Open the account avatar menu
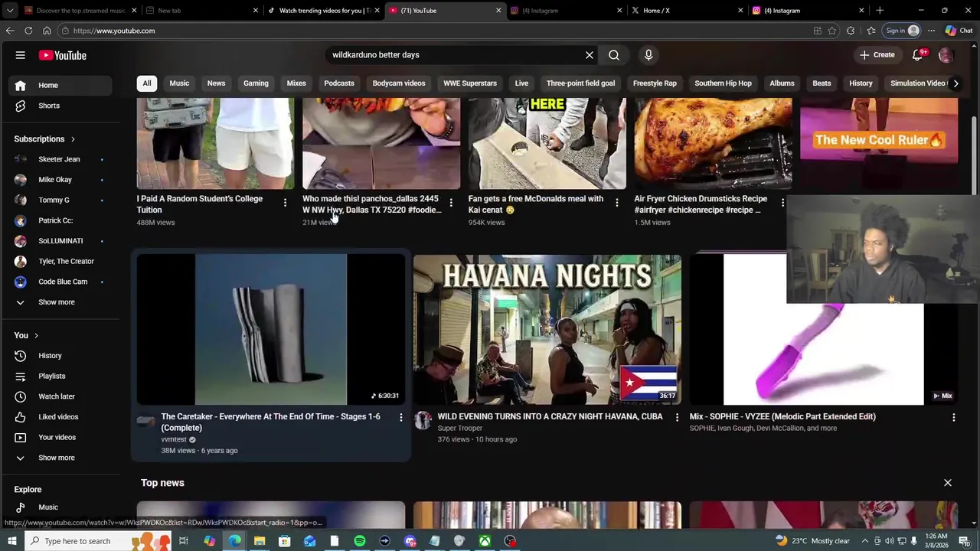The image size is (980, 551). pos(946,55)
